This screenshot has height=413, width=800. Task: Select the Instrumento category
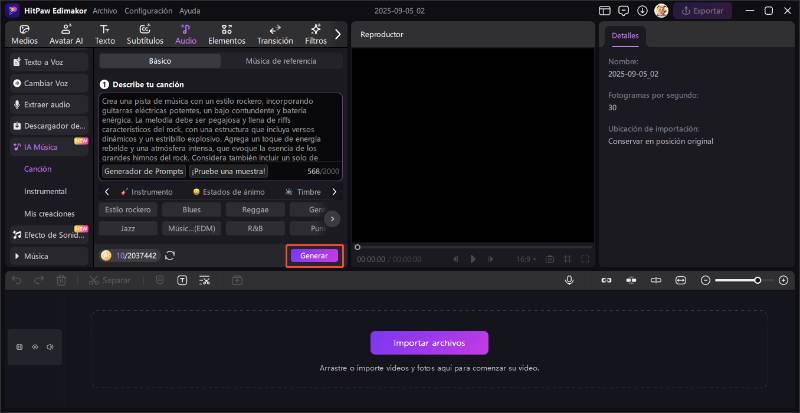[146, 192]
